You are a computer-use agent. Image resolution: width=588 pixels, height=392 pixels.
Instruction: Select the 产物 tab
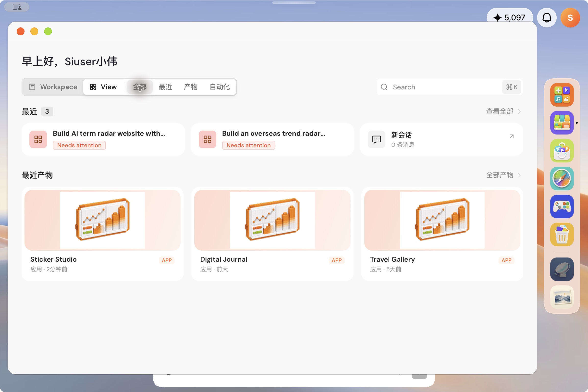pyautogui.click(x=191, y=87)
